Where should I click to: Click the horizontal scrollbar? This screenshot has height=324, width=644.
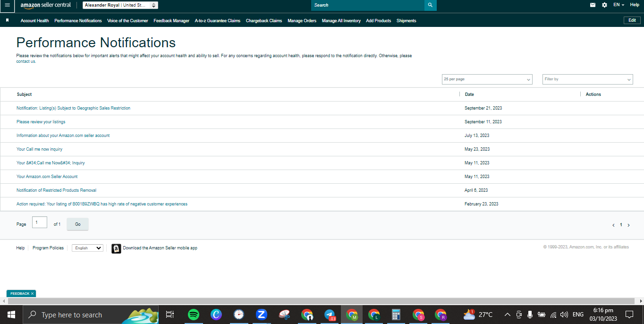pos(322,301)
